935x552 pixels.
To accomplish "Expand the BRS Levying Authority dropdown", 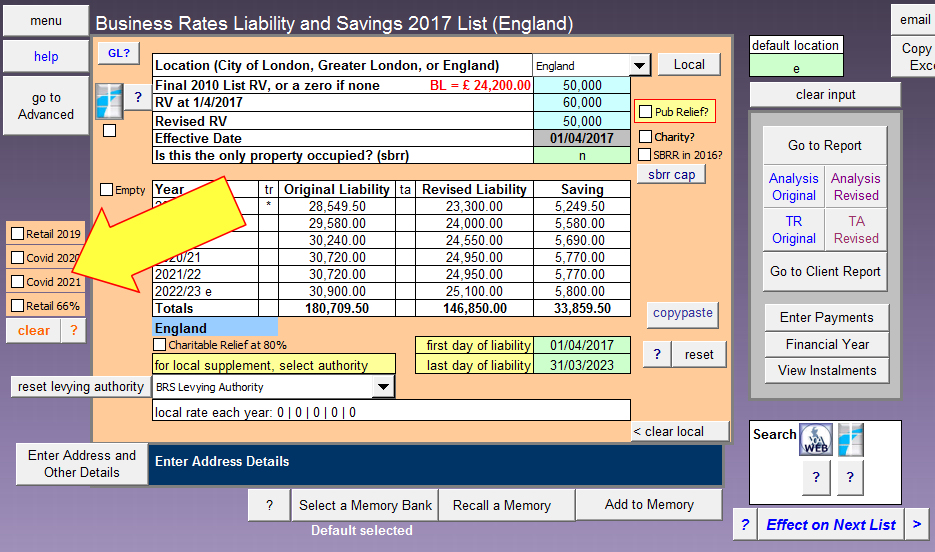I will [382, 387].
